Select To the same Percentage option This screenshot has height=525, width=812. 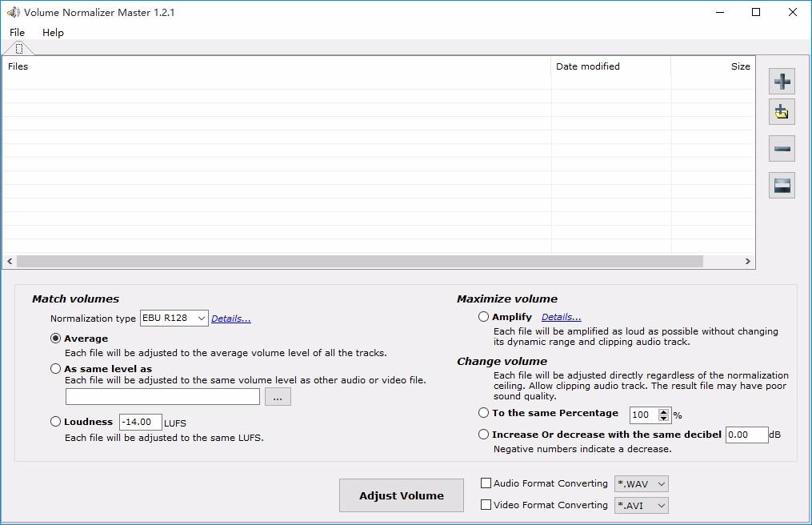[x=483, y=412]
